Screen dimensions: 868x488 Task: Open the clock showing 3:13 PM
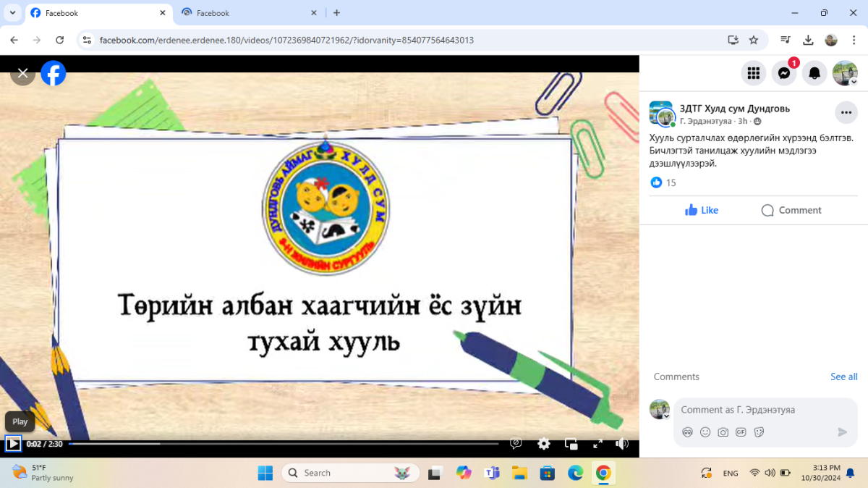pos(820,473)
